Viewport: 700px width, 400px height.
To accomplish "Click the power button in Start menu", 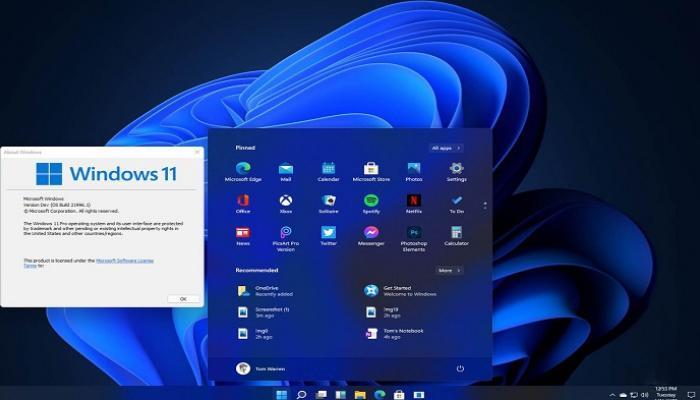I will 460,368.
